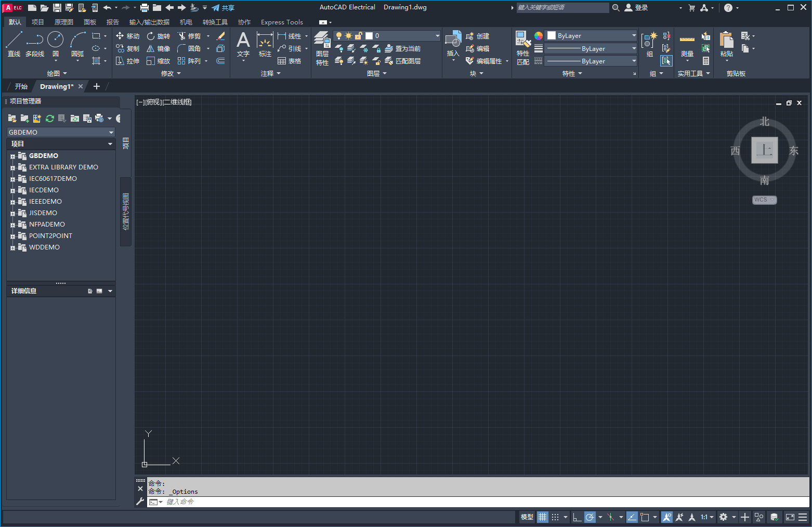Screen dimensions: 812x527
Task: Activate the Move (移动) tool
Action: 128,36
